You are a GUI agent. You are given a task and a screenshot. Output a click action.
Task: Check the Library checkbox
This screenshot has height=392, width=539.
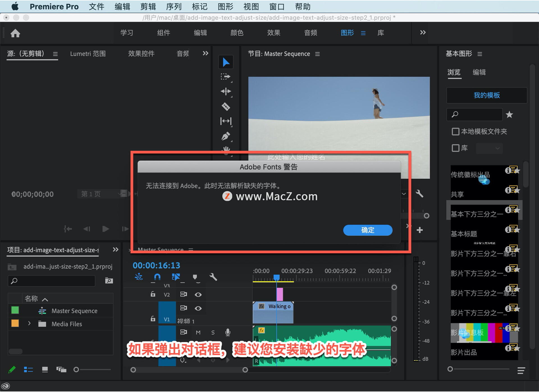[x=455, y=148]
